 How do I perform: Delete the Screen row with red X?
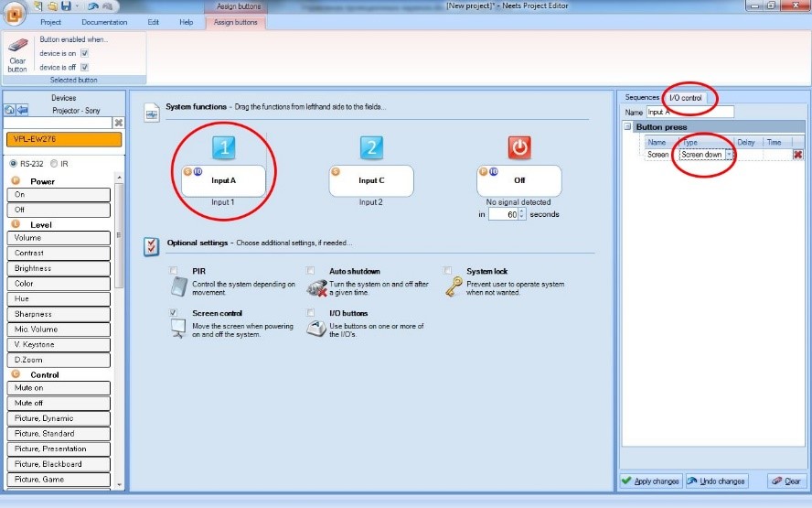(x=797, y=155)
